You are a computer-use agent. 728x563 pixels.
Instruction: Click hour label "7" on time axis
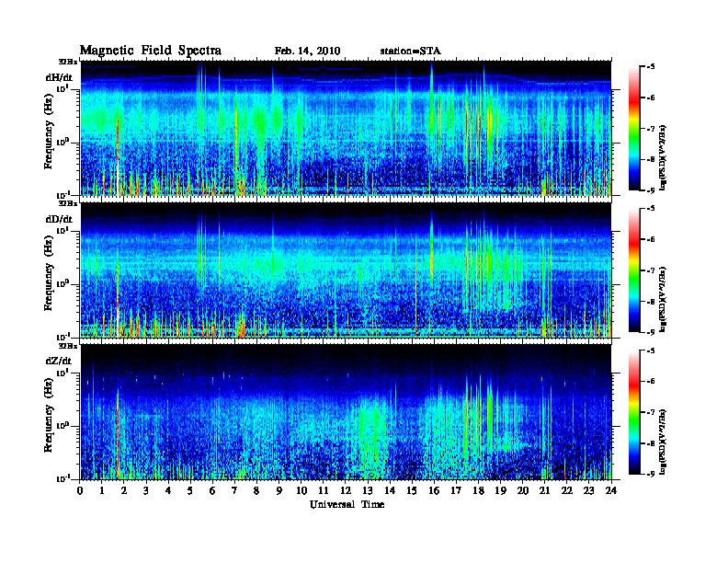235,490
